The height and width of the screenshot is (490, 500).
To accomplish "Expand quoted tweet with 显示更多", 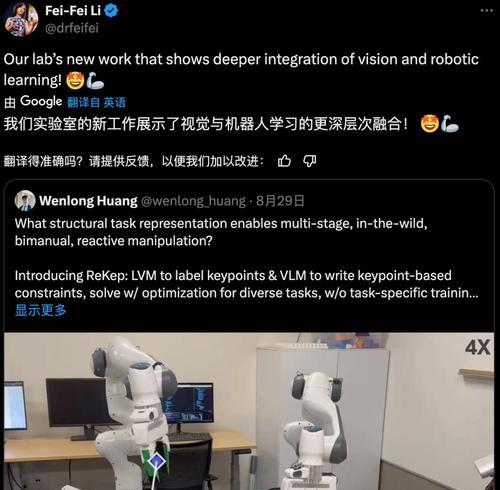I will pos(40,310).
